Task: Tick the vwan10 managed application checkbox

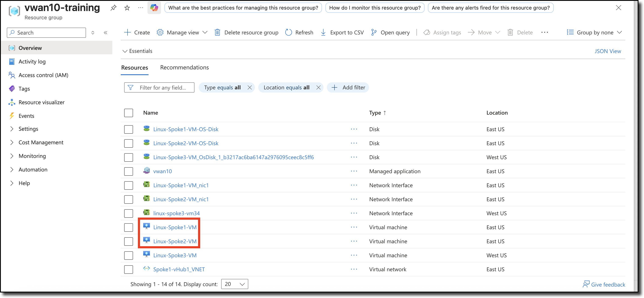Action: click(x=129, y=171)
